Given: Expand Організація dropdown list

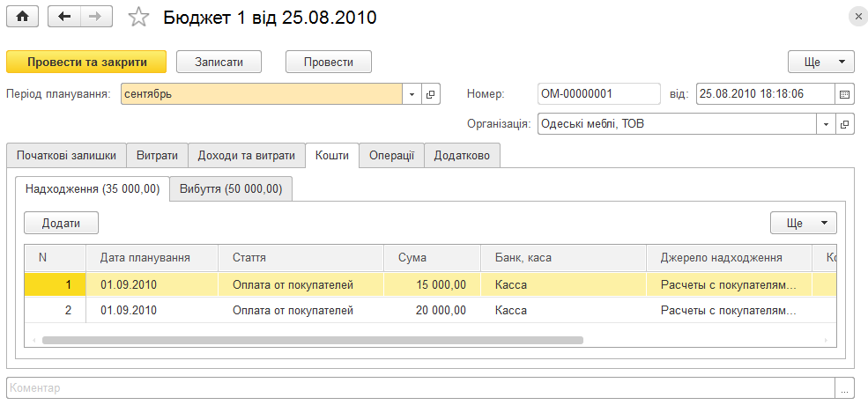Looking at the screenshot, I should pos(826,124).
